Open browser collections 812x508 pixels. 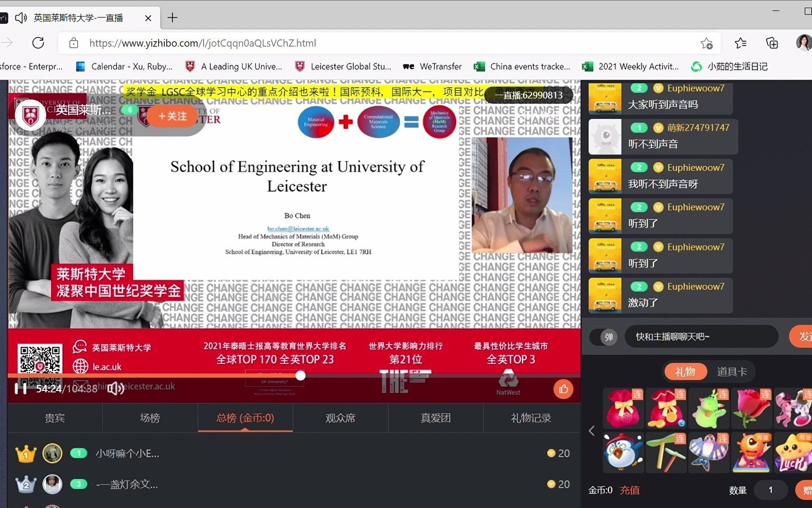(772, 43)
